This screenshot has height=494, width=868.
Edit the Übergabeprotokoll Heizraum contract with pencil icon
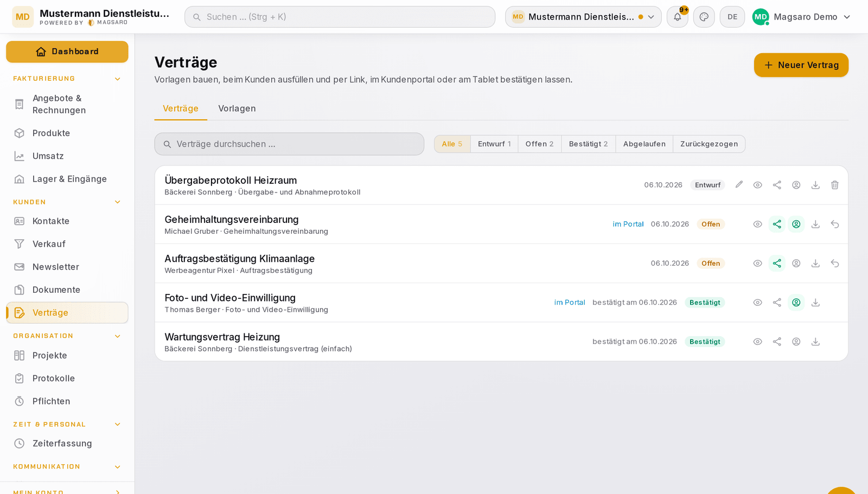click(739, 185)
